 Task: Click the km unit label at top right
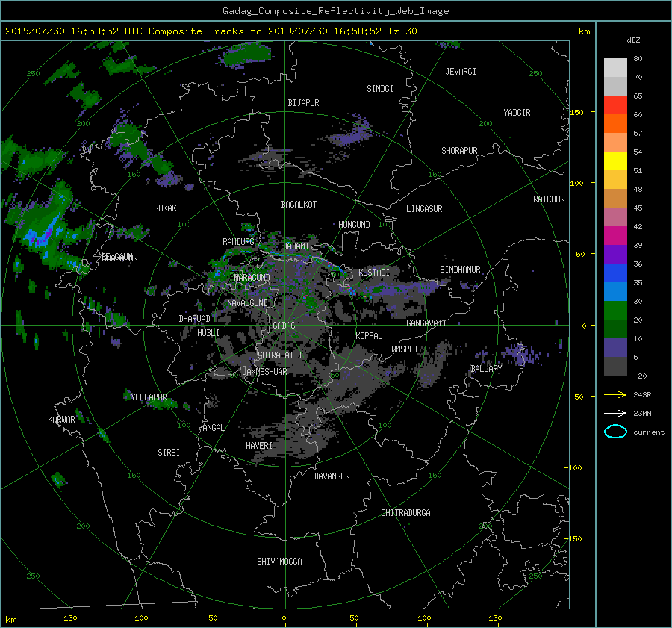pyautogui.click(x=584, y=31)
